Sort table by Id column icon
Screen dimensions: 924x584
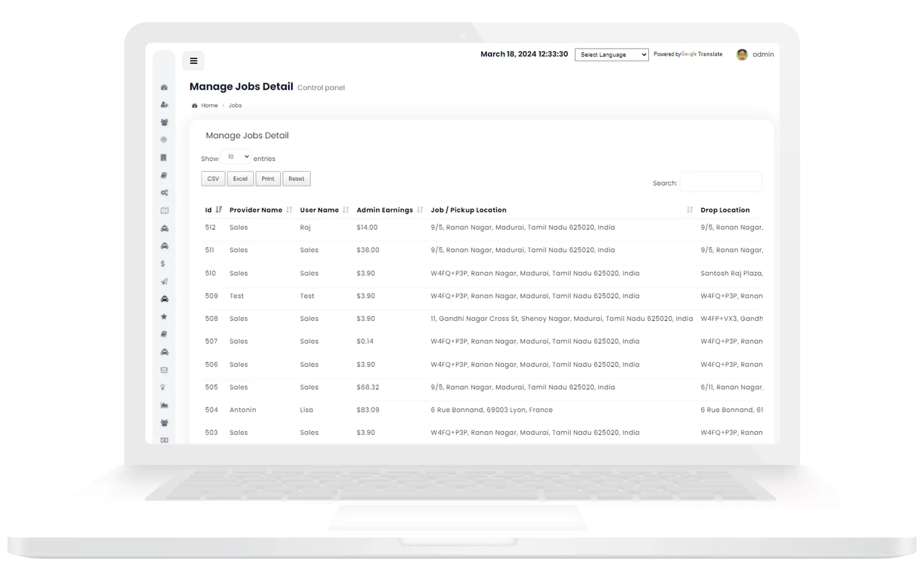tap(219, 209)
